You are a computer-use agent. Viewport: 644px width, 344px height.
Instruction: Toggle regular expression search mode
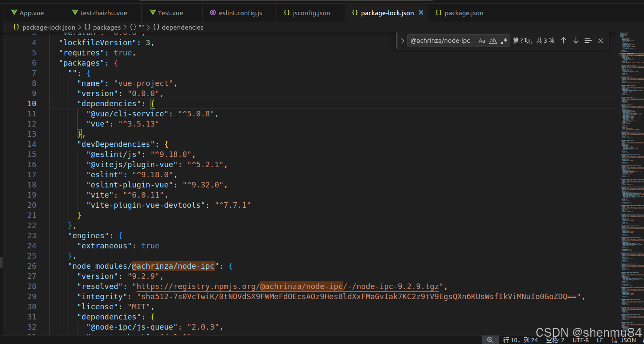pyautogui.click(x=504, y=41)
